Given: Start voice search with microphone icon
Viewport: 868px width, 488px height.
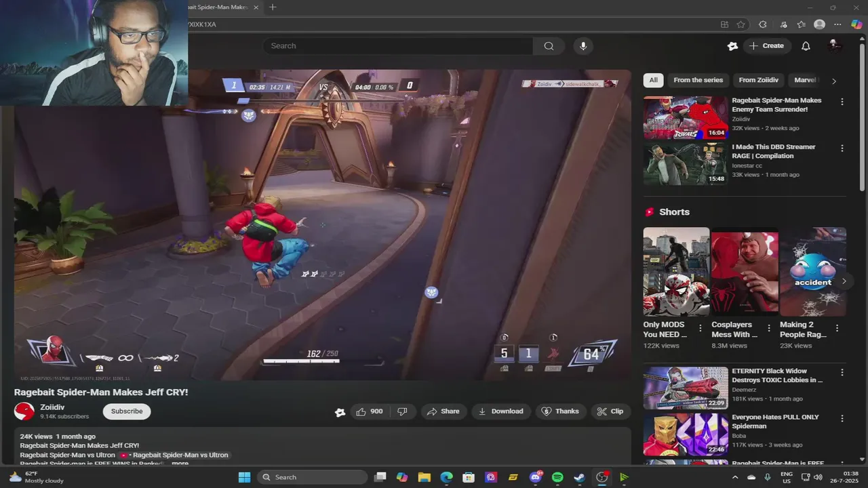Looking at the screenshot, I should pyautogui.click(x=583, y=46).
